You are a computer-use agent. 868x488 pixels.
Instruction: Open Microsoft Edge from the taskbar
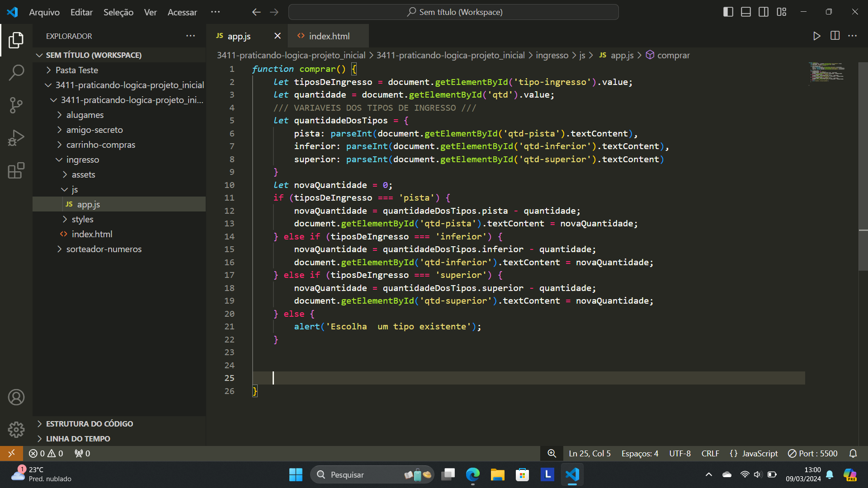[x=472, y=474]
